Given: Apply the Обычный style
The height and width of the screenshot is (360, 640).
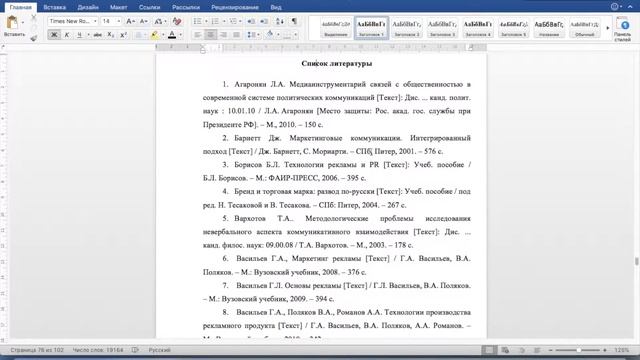Looking at the screenshot, I should [584, 28].
